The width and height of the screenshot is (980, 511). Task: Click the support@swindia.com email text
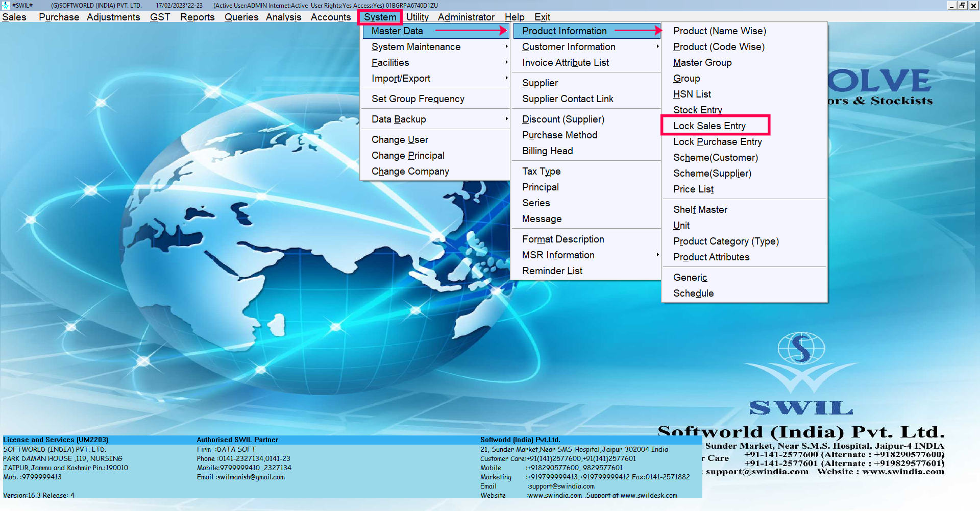tap(757, 472)
